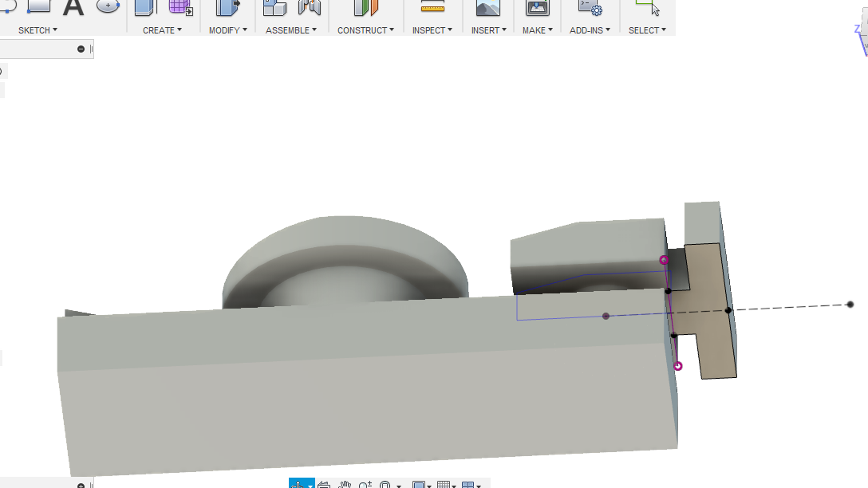The image size is (868, 488).
Task: Select the sketch Text tool (A icon)
Action: coord(73,8)
